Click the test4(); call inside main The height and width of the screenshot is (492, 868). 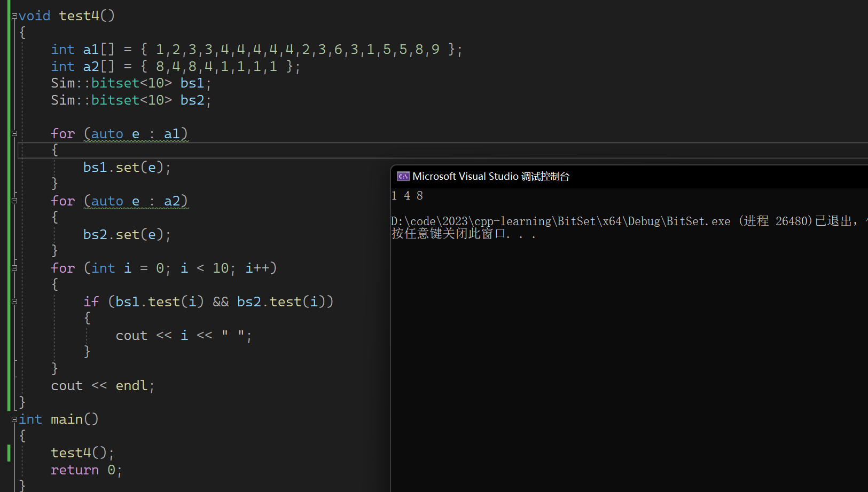(82, 453)
